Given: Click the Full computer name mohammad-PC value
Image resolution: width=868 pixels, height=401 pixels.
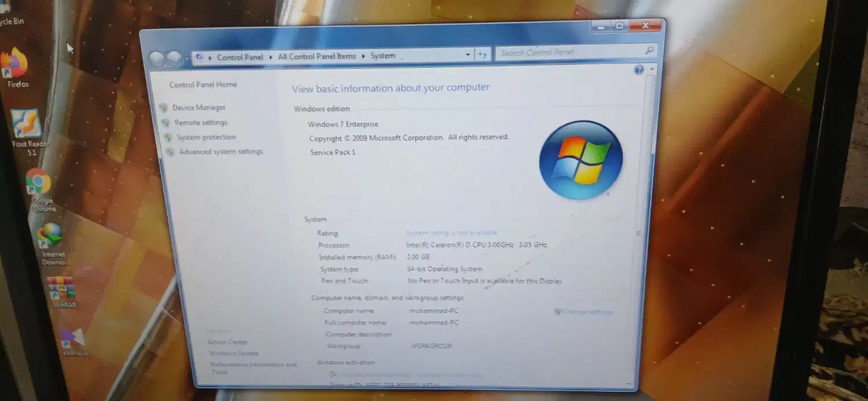Looking at the screenshot, I should tap(434, 323).
